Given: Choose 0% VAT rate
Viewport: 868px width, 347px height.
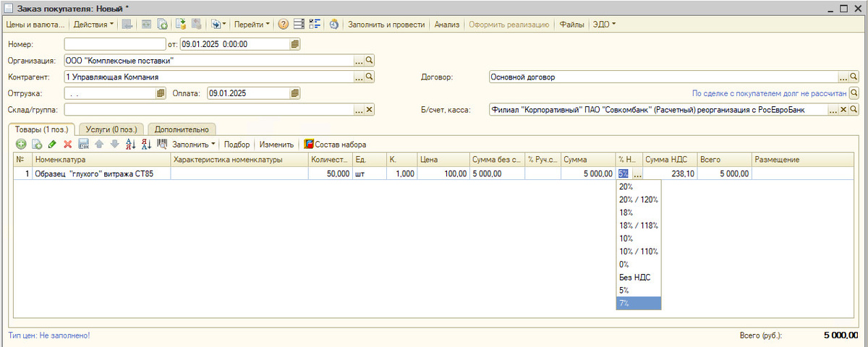Looking at the screenshot, I should [639, 265].
